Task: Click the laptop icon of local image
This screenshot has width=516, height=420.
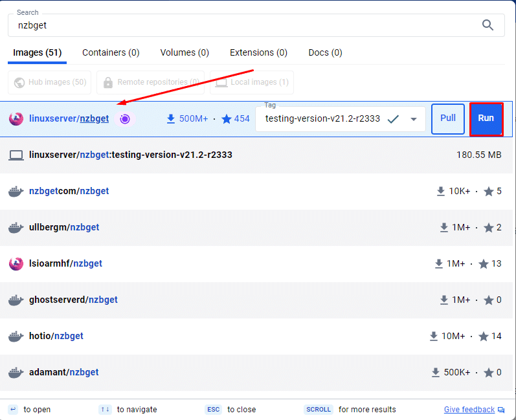Action: tap(16, 155)
